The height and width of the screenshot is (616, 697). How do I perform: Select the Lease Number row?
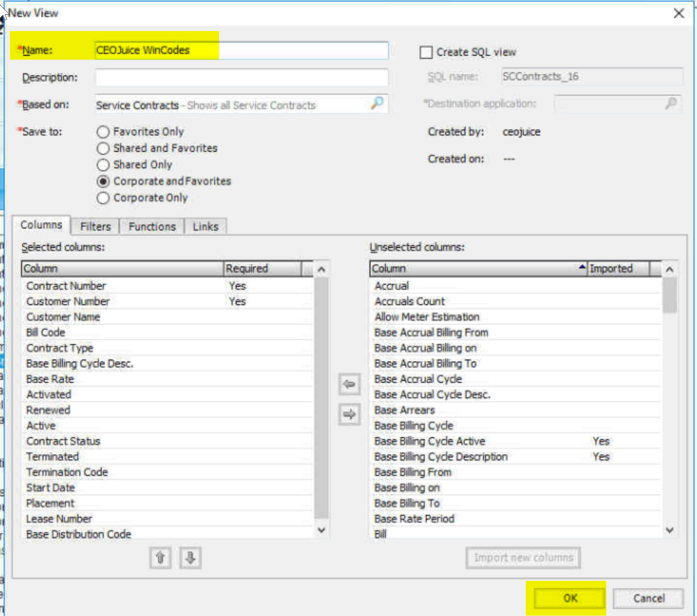click(167, 519)
